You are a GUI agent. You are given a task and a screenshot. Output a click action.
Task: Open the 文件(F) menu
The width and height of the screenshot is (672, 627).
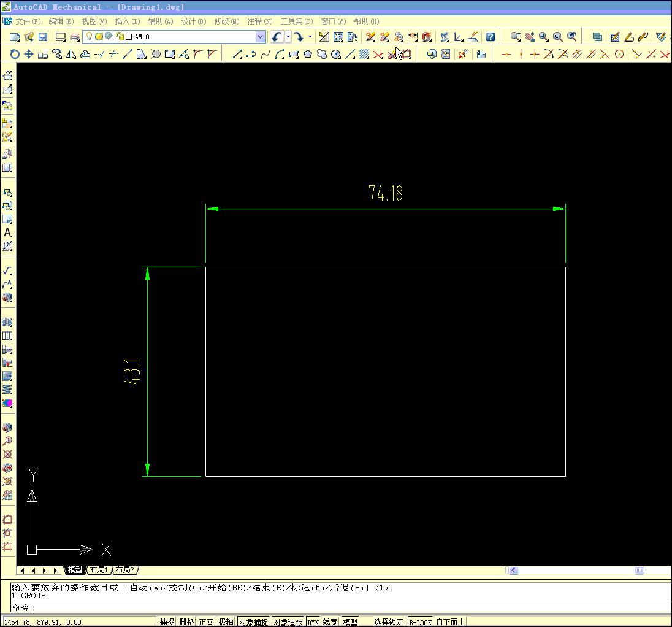coord(28,21)
